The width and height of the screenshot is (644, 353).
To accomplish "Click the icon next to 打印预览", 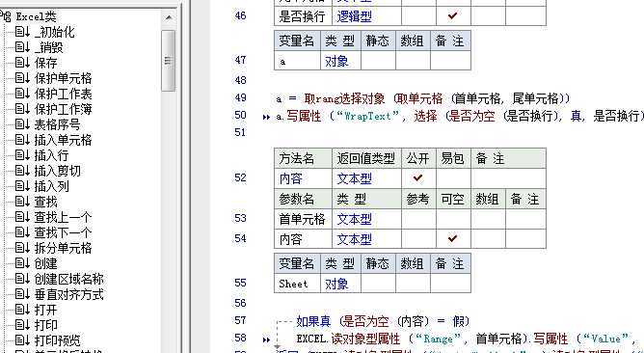I will [x=22, y=340].
